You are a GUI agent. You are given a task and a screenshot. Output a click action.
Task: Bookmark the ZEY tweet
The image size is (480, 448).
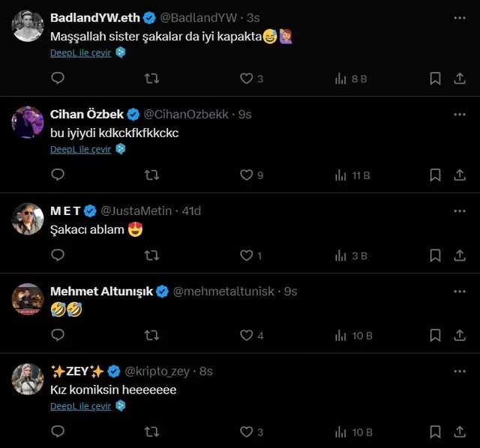[435, 432]
